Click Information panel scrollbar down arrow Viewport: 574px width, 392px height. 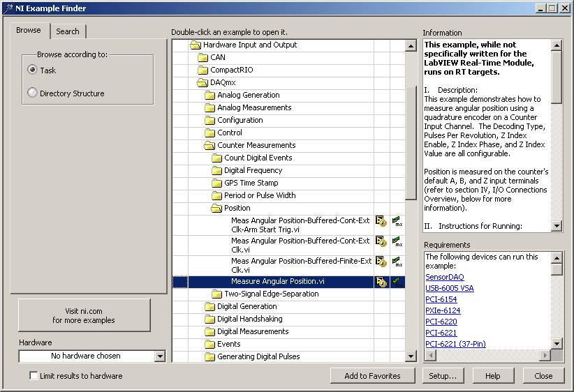click(557, 225)
